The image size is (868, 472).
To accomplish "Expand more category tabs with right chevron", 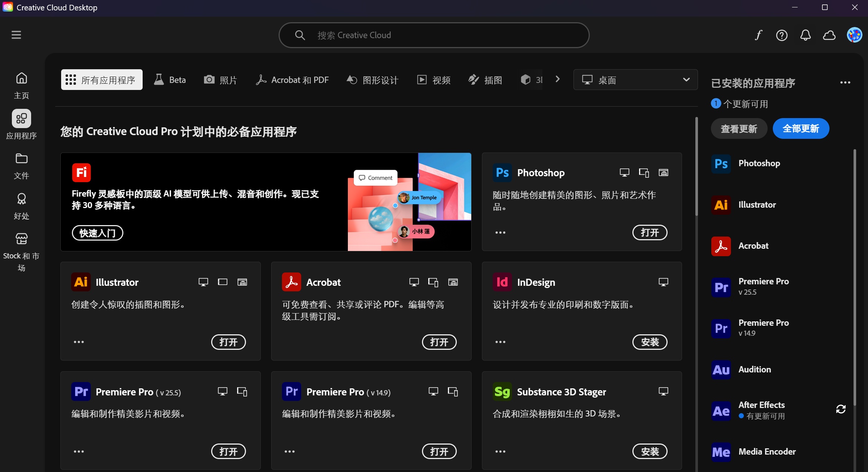I will tap(558, 79).
